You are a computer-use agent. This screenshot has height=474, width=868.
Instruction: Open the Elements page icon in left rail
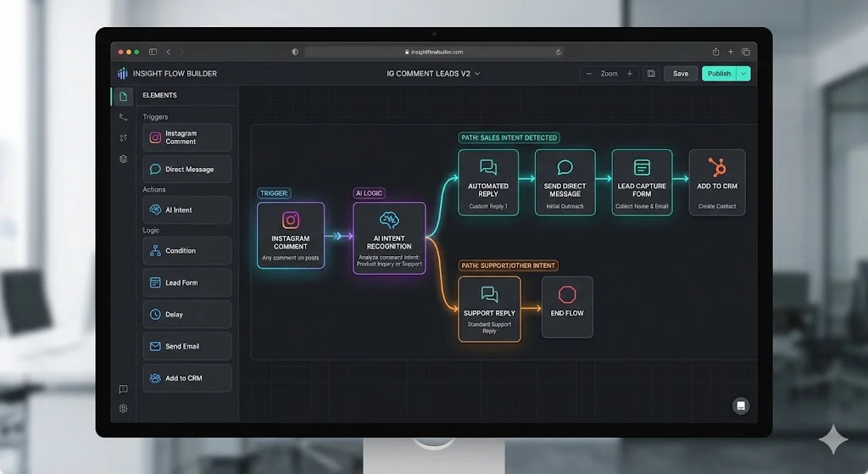(123, 97)
